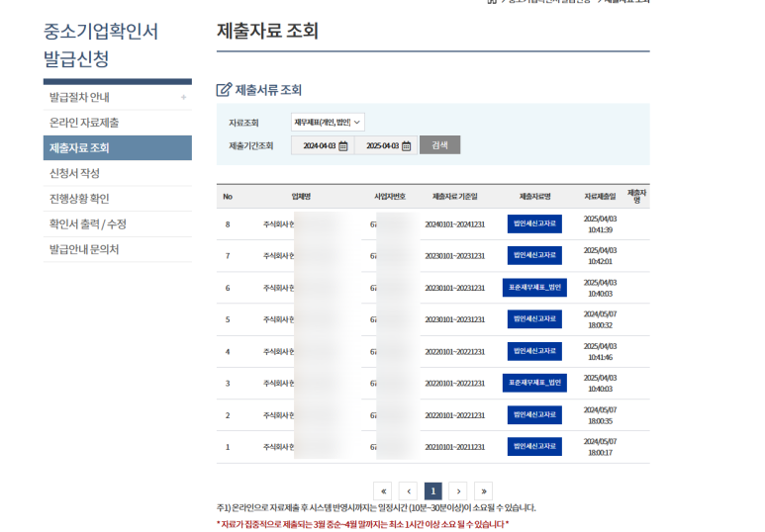Select end date field 2025-04-03

(386, 145)
